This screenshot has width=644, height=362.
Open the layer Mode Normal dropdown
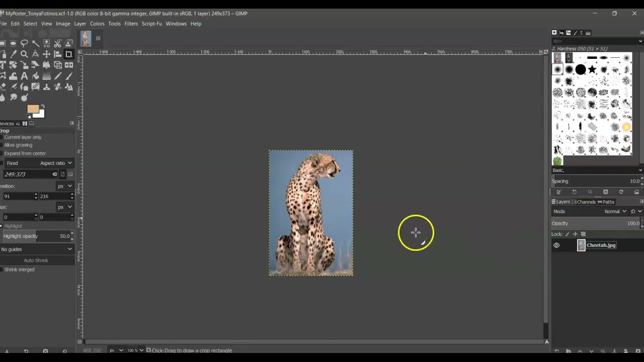tap(590, 211)
